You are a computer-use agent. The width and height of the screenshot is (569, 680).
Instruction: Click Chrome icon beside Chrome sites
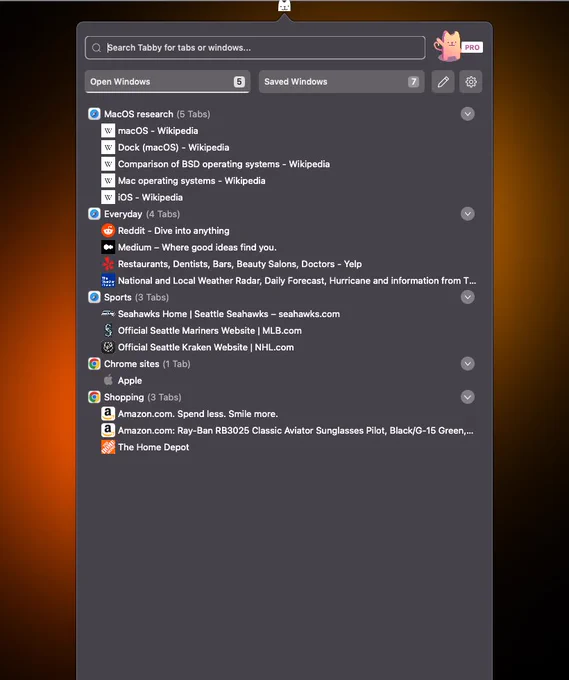coord(94,364)
